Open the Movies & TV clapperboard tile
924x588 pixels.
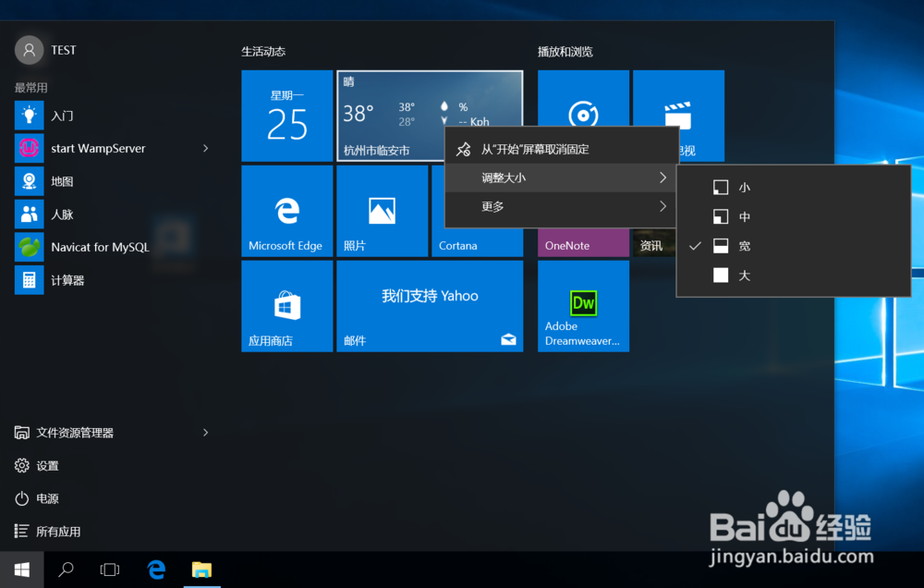tap(678, 98)
